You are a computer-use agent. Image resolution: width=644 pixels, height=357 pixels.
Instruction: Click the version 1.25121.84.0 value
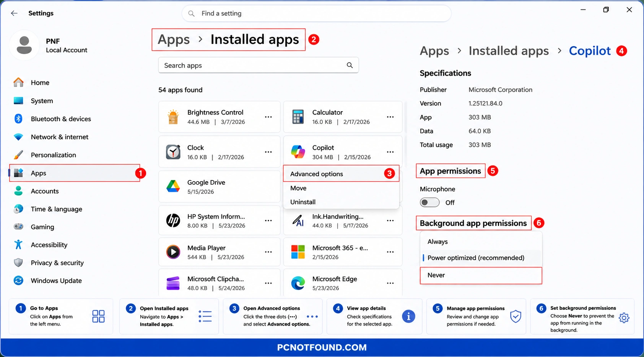pyautogui.click(x=485, y=104)
